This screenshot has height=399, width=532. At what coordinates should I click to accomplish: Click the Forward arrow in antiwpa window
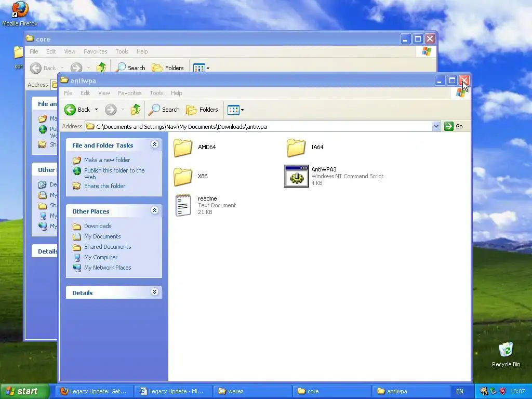(x=111, y=110)
